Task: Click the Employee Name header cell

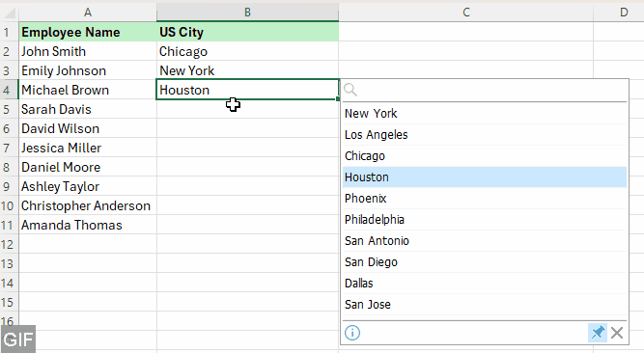Action: click(88, 32)
